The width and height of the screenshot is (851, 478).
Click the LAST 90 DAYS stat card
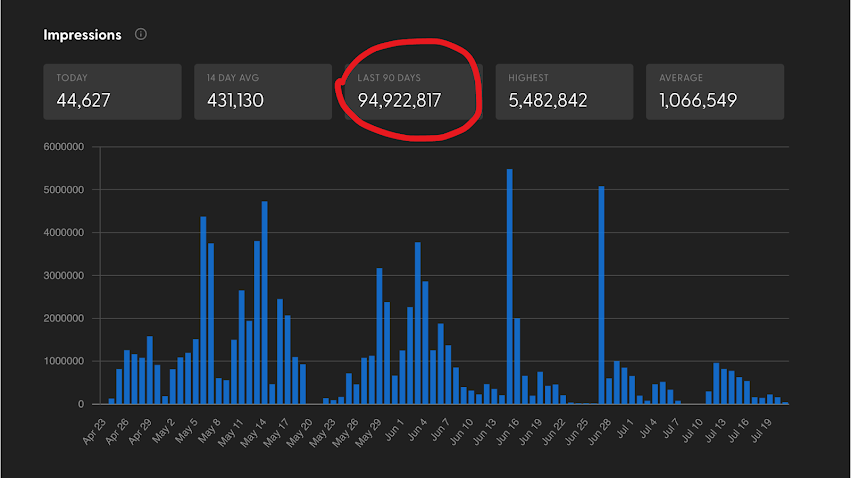pos(407,91)
